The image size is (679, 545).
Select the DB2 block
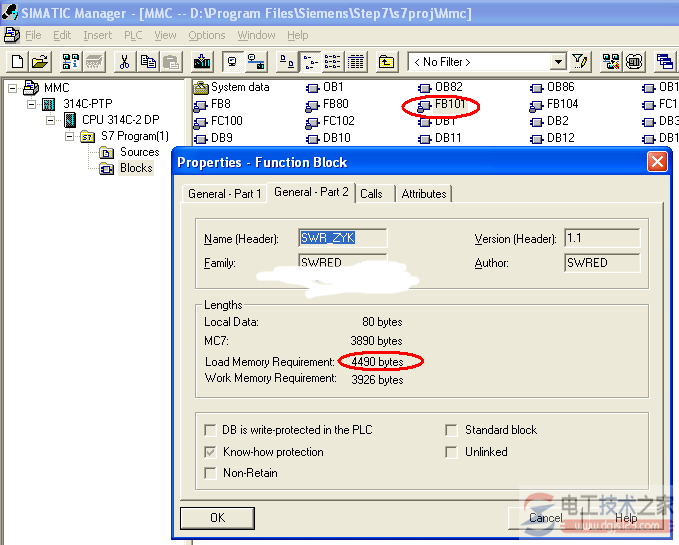[550, 121]
